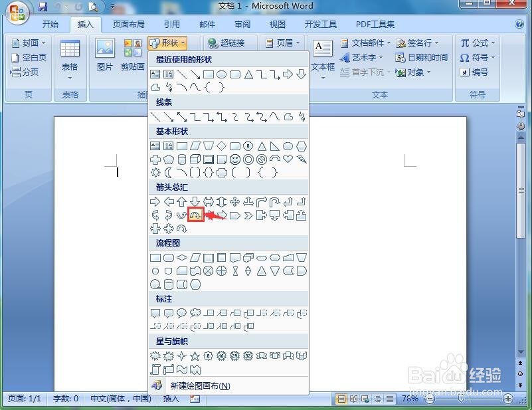This screenshot has height=410, width=532.
Task: Pick the cube basic shape
Action: [x=195, y=159]
